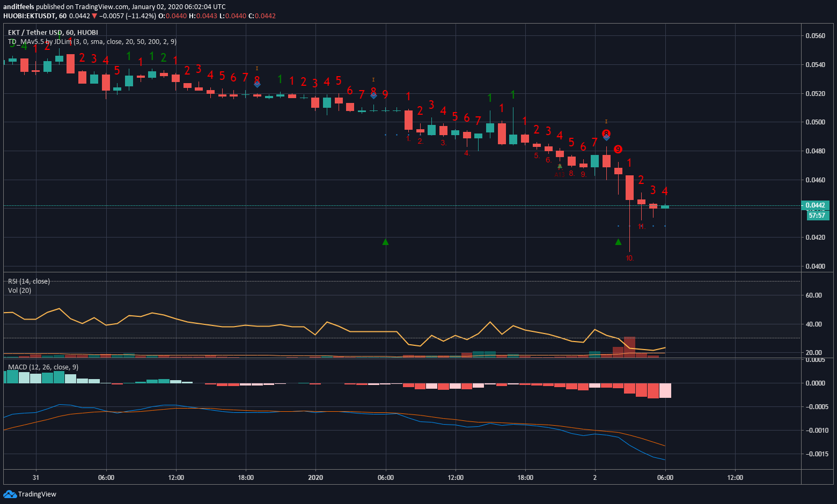
Task: Click the anditfeels author name
Action: 19,7
